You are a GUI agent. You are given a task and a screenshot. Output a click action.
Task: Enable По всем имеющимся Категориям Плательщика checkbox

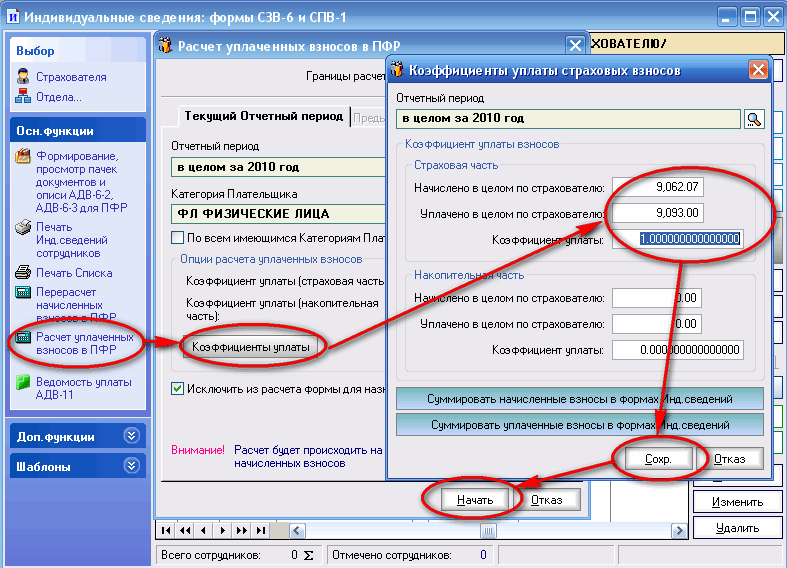177,237
